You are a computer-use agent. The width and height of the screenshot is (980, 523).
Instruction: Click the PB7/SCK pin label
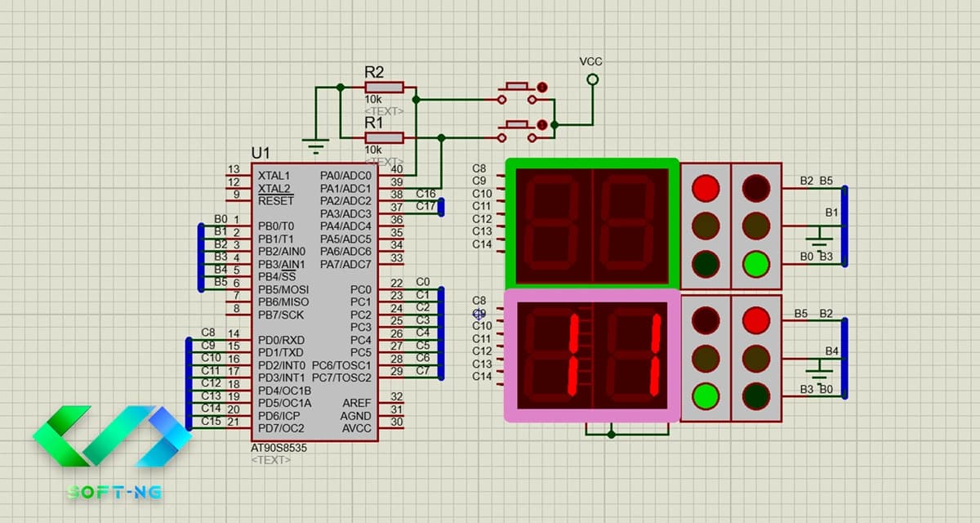tap(281, 315)
